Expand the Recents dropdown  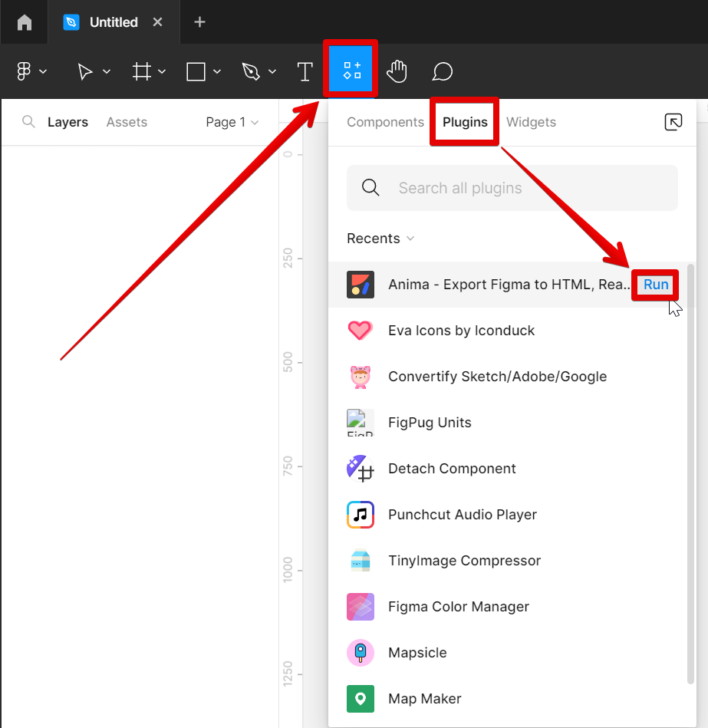pyautogui.click(x=380, y=238)
